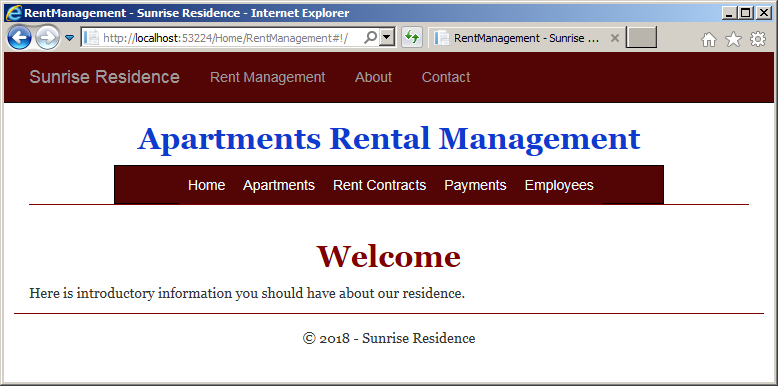Close the RentManagement browser tab
Image resolution: width=778 pixels, height=386 pixels.
(614, 38)
